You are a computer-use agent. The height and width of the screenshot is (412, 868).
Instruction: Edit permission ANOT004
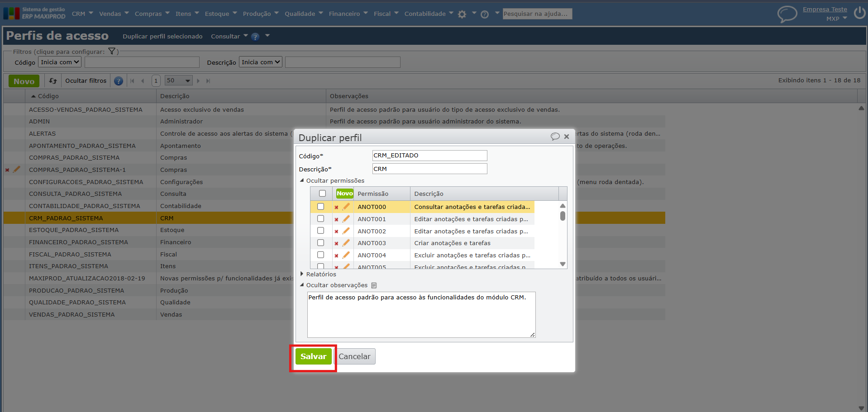pos(346,255)
